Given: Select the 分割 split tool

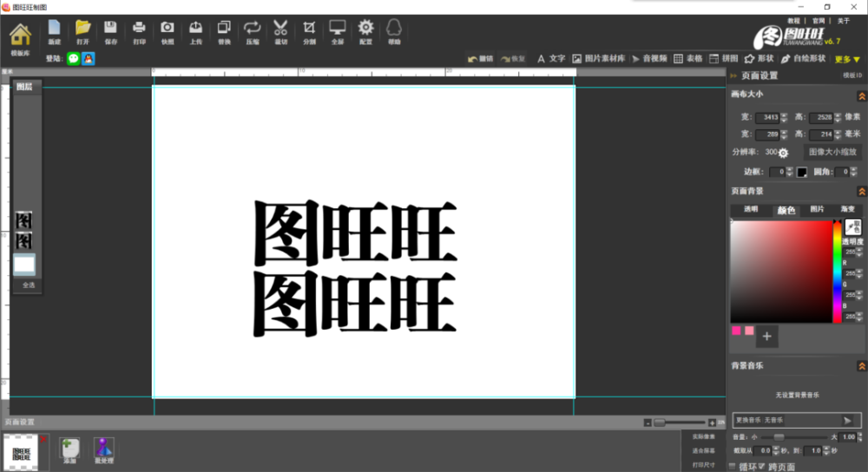Looking at the screenshot, I should 309,32.
